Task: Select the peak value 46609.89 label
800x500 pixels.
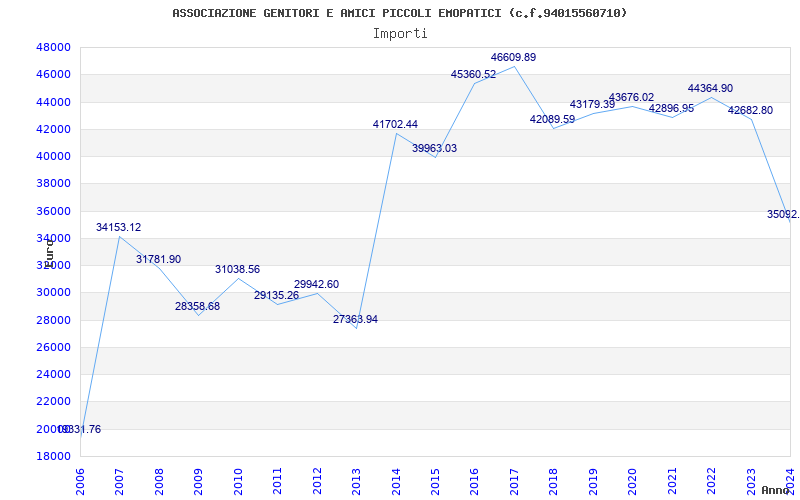Action: (514, 58)
